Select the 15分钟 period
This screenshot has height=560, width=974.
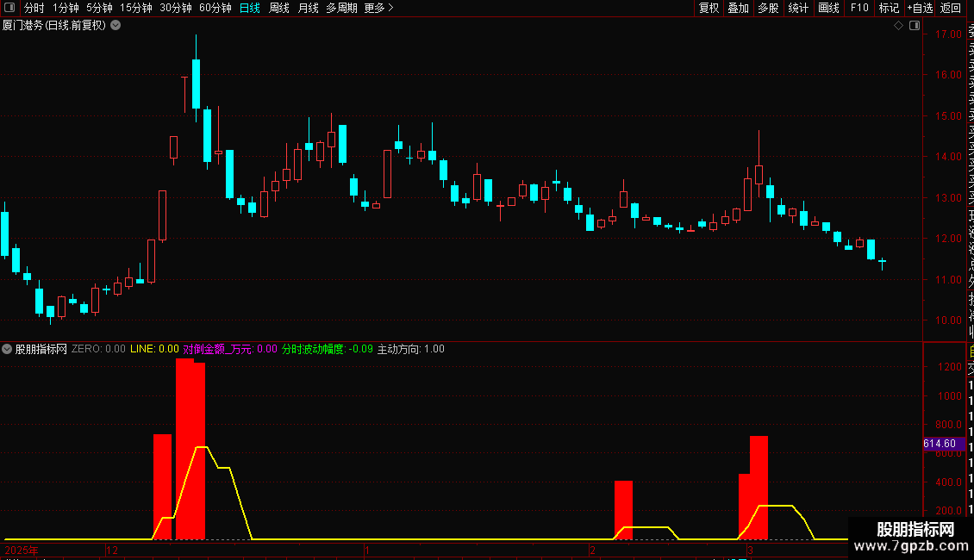pyautogui.click(x=136, y=8)
